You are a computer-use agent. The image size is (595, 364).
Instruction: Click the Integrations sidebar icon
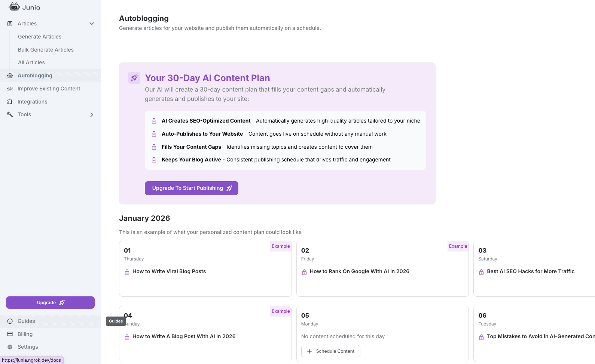point(10,102)
